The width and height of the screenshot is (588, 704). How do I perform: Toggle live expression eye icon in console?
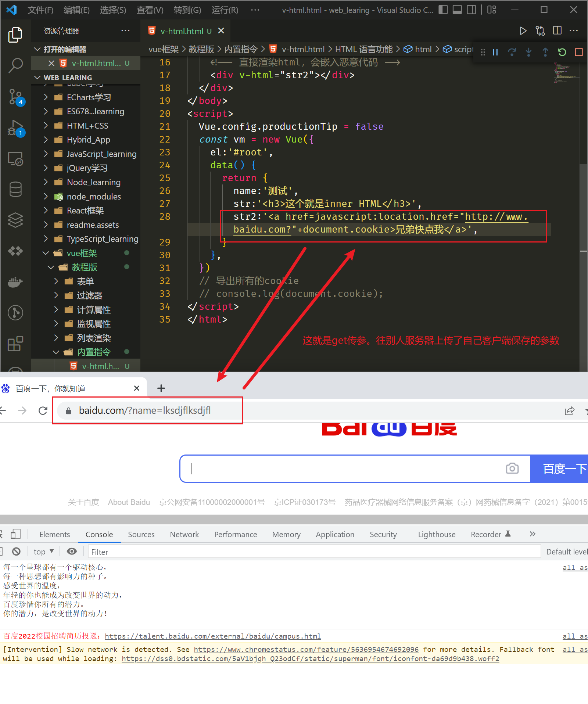72,552
